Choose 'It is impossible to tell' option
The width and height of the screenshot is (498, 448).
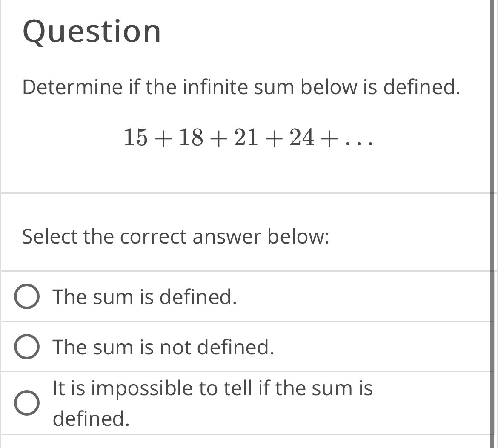(27, 403)
